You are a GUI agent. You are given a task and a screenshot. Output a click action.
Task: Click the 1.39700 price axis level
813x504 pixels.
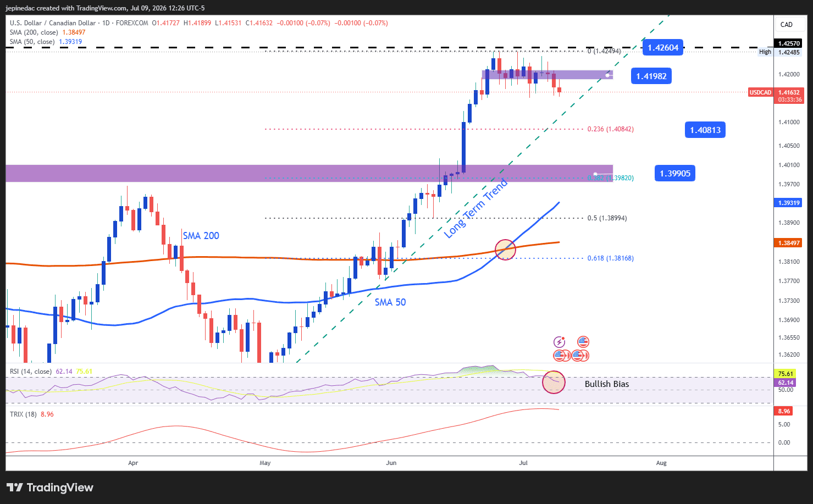click(x=789, y=185)
